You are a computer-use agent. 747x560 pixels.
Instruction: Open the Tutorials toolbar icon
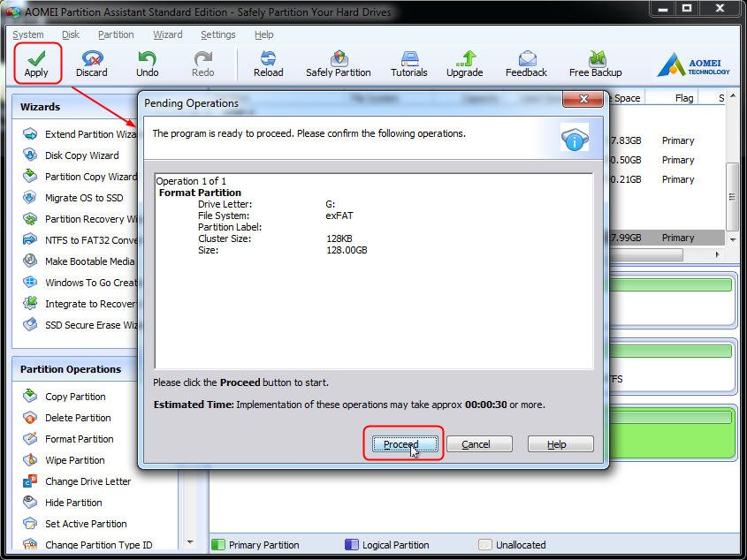pyautogui.click(x=409, y=64)
